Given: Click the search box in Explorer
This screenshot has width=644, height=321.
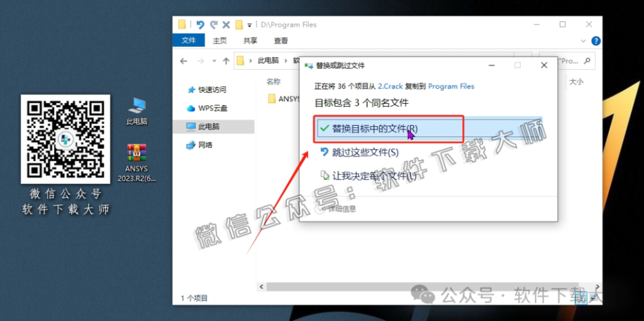Looking at the screenshot, I should tap(567, 61).
